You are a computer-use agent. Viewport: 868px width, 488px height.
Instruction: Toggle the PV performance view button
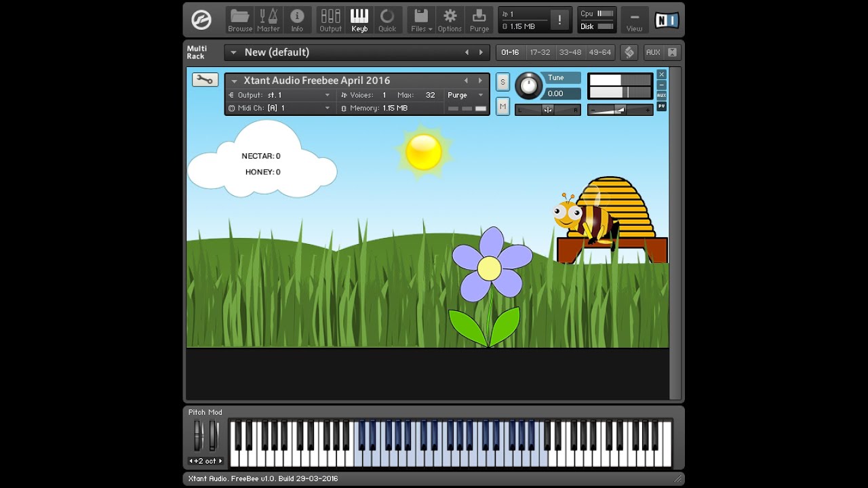[x=661, y=106]
